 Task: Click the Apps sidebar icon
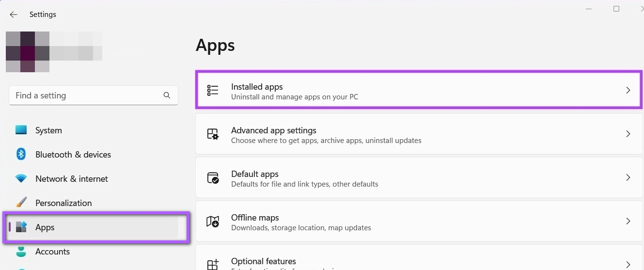click(21, 227)
